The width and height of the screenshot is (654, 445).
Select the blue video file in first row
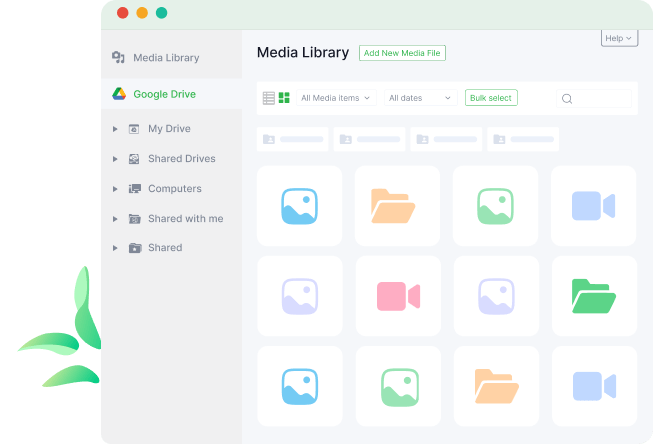(x=593, y=206)
